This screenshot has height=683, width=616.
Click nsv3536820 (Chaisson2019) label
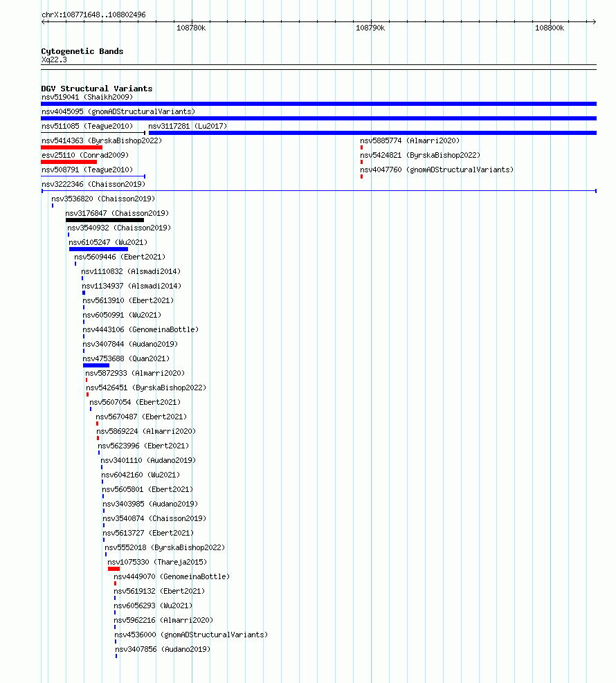point(103,199)
